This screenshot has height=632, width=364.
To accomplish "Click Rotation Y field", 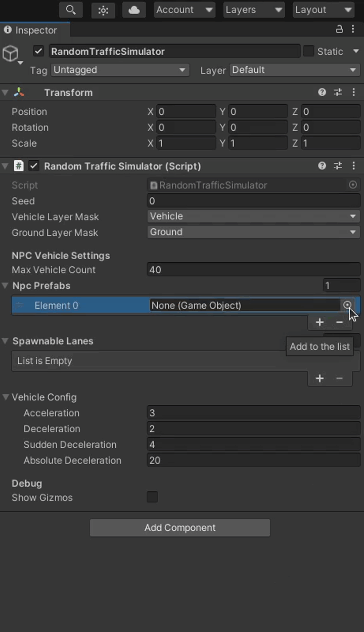I will pyautogui.click(x=258, y=127).
